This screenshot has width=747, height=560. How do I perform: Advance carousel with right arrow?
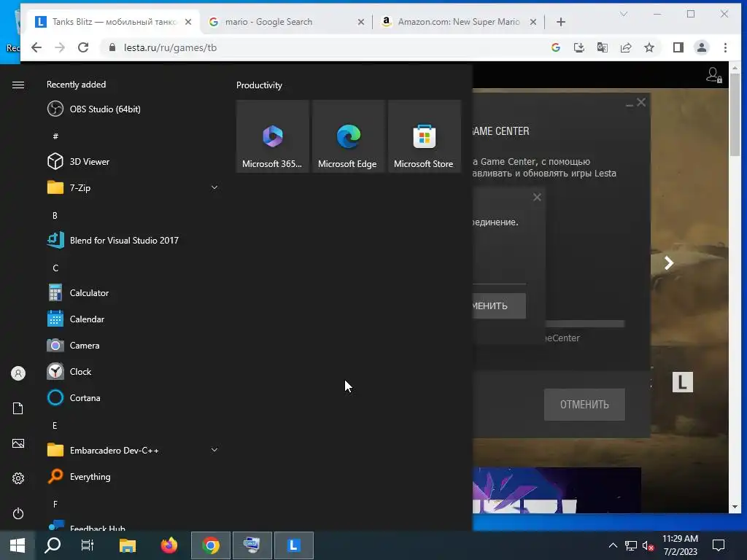point(669,262)
